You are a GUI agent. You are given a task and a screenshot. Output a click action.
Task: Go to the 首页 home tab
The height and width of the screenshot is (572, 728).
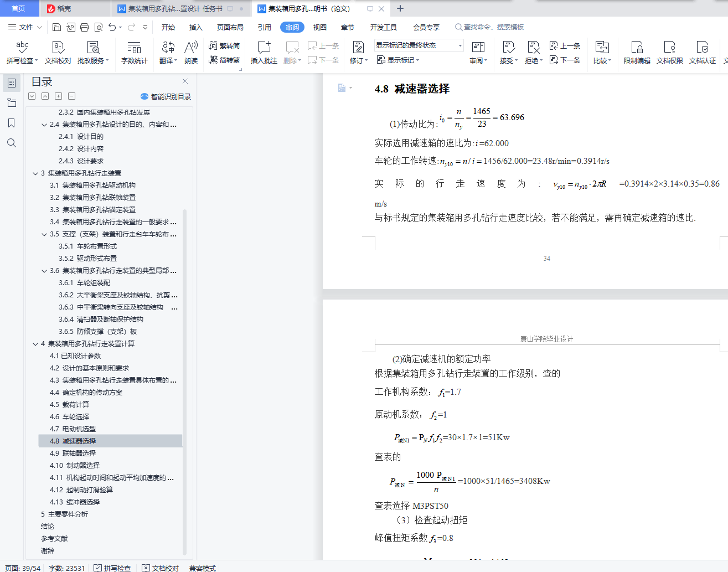pyautogui.click(x=19, y=8)
